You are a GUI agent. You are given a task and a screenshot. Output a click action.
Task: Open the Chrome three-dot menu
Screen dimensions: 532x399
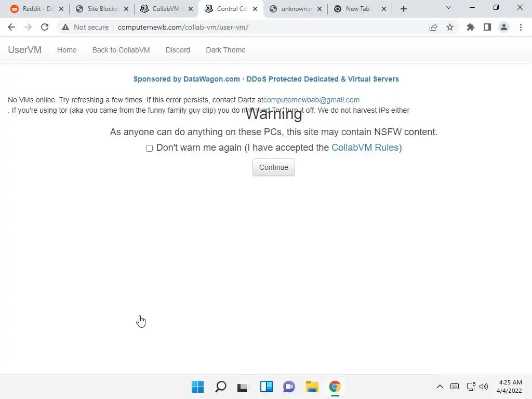click(521, 27)
